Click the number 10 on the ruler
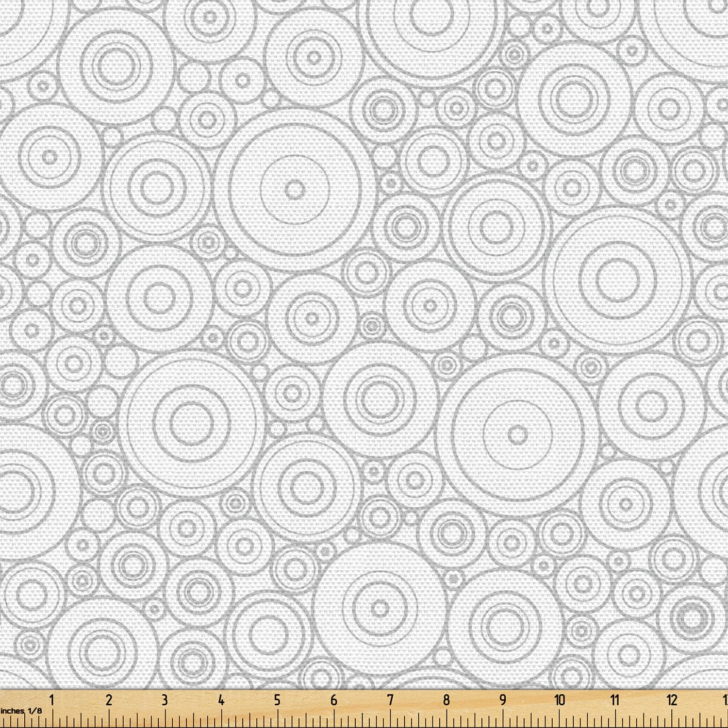The width and height of the screenshot is (728, 728). 560,700
